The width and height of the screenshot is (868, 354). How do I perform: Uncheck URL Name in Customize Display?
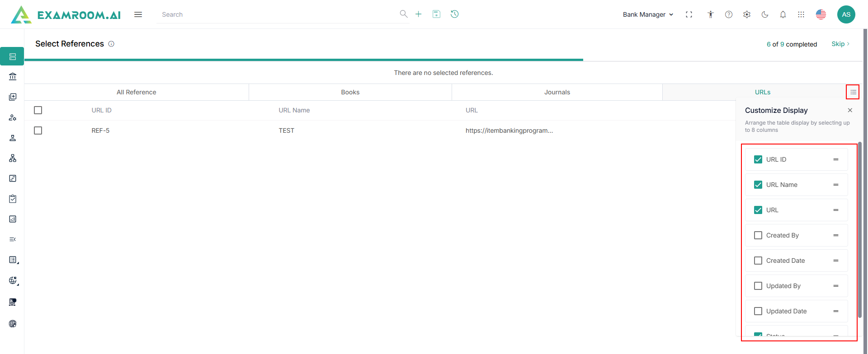(758, 185)
